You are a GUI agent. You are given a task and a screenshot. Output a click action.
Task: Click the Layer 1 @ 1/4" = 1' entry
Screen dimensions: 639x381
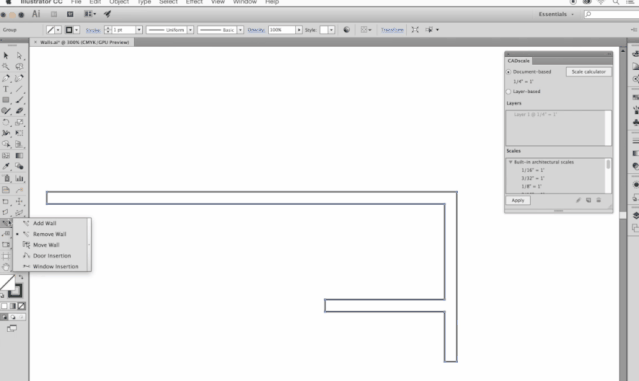pos(535,115)
